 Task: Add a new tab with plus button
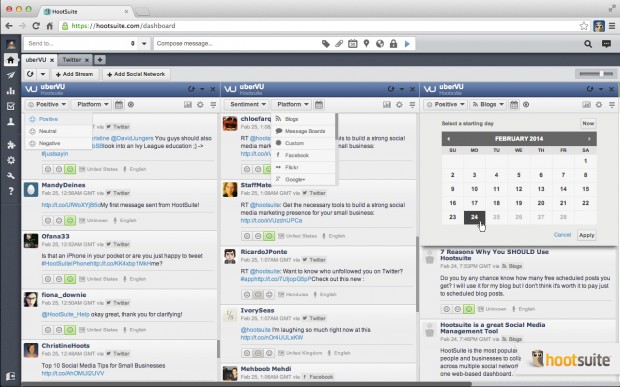coord(100,60)
